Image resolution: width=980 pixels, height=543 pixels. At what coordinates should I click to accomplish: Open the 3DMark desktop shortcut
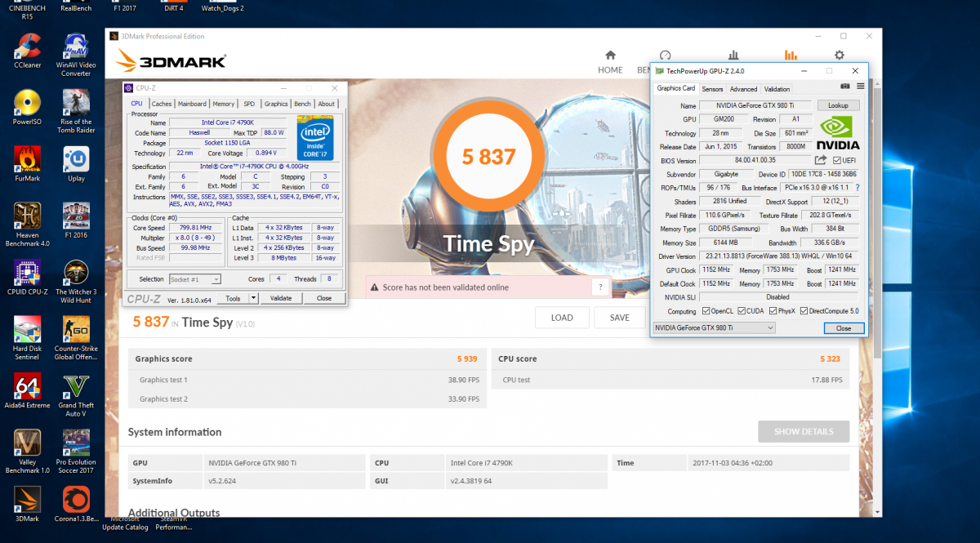click(28, 505)
